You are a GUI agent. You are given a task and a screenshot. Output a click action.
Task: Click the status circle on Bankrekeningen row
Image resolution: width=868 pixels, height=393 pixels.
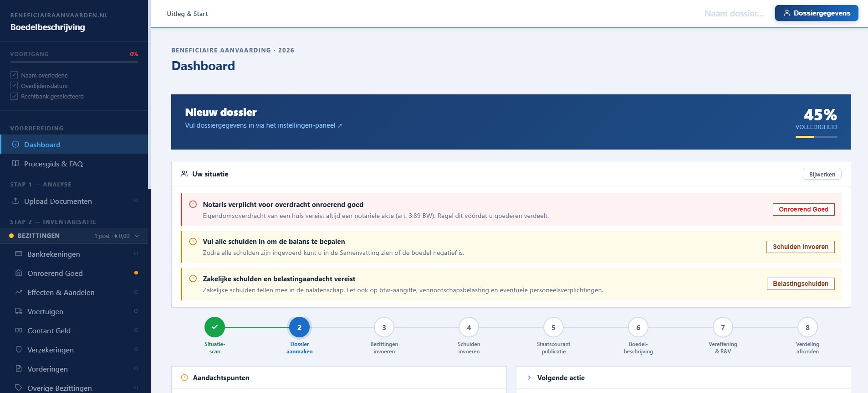136,253
